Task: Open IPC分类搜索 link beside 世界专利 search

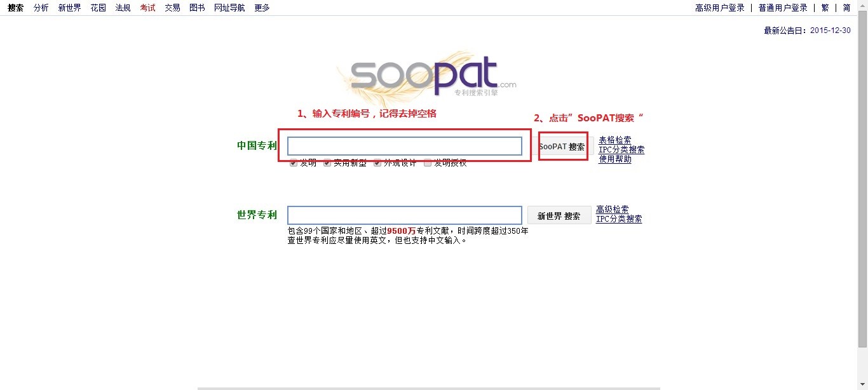Action: (x=619, y=219)
